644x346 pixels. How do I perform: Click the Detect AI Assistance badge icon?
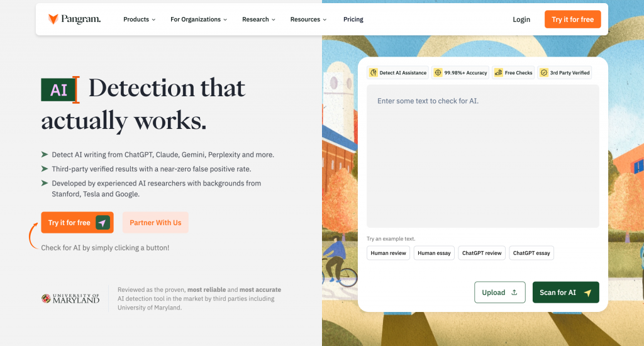coord(374,73)
